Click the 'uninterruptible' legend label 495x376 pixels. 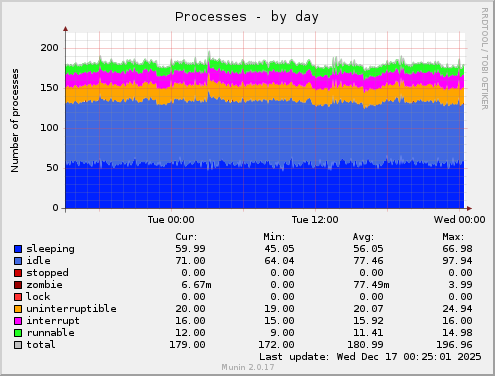pos(71,309)
